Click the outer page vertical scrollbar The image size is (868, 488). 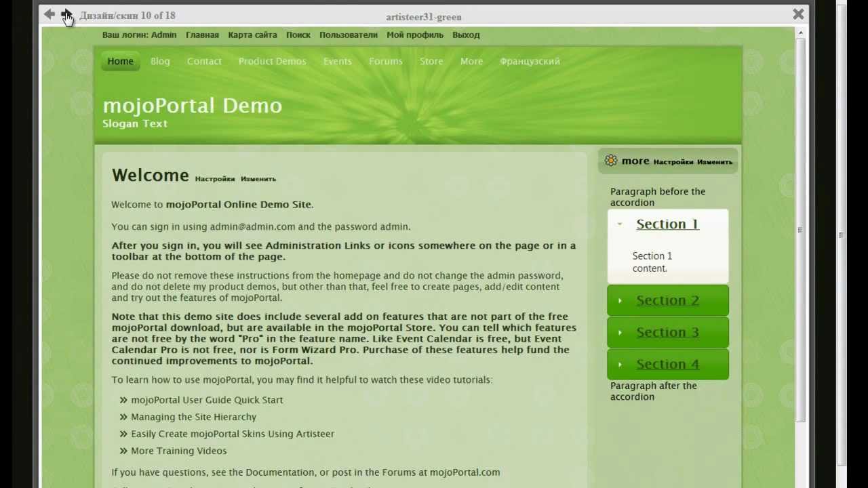(842, 235)
